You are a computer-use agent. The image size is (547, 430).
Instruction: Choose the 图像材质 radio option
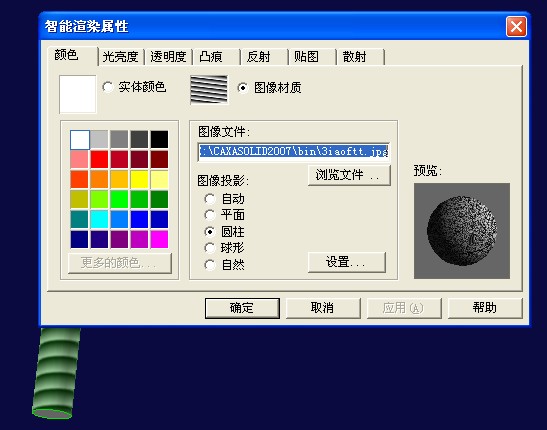pos(269,88)
